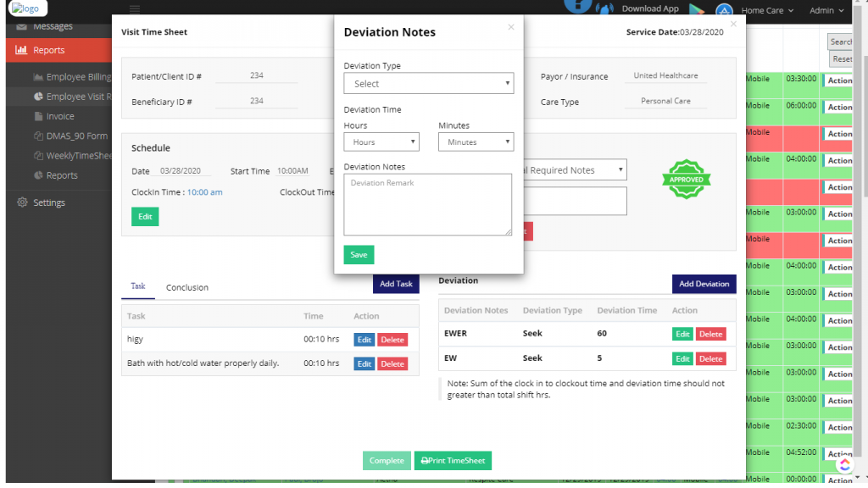Click the Add Deviation button
The height and width of the screenshot is (488, 868).
704,284
